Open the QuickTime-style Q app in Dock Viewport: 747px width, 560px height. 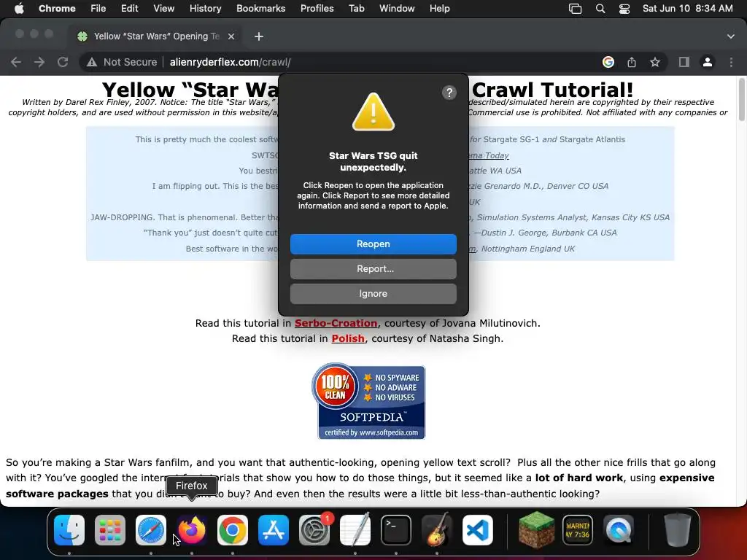tap(619, 530)
